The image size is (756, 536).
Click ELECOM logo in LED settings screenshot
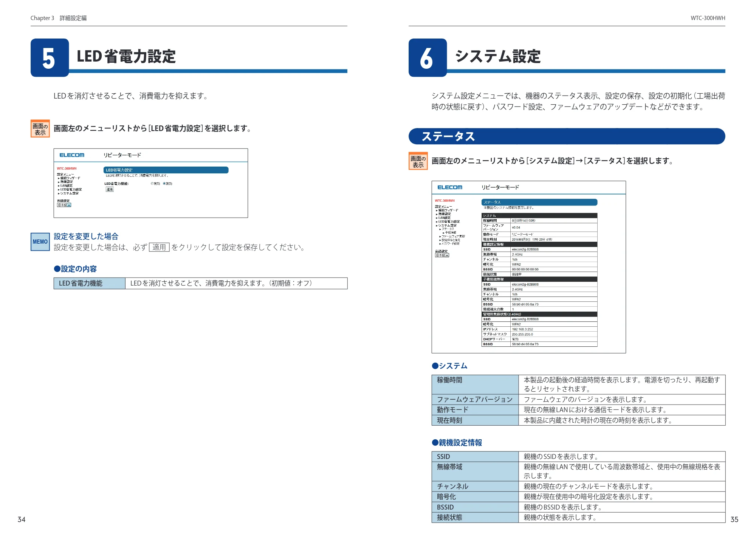(72, 155)
